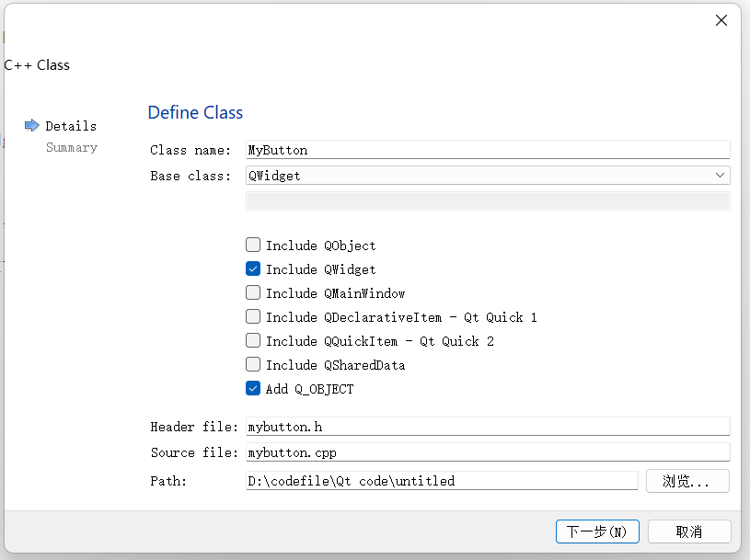Uncheck Add Q_OBJECT checkbox

[x=253, y=388]
